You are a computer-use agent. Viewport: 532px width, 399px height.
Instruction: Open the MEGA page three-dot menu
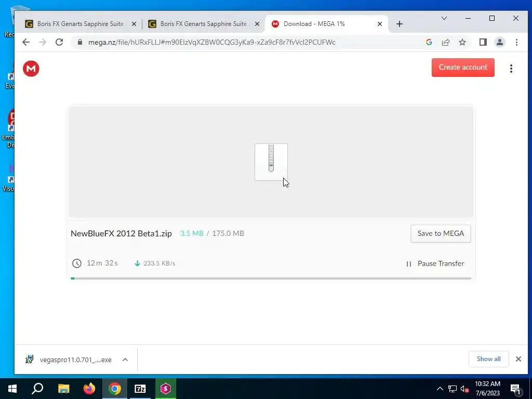click(x=511, y=69)
